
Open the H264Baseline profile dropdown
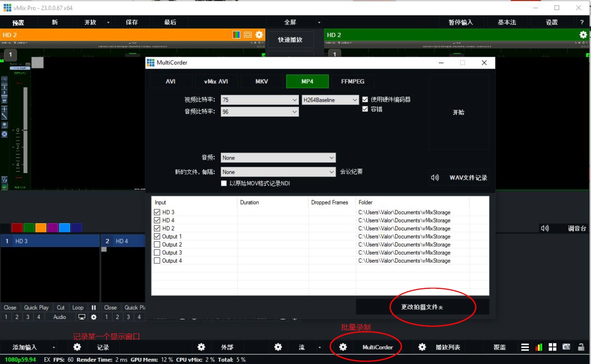330,100
